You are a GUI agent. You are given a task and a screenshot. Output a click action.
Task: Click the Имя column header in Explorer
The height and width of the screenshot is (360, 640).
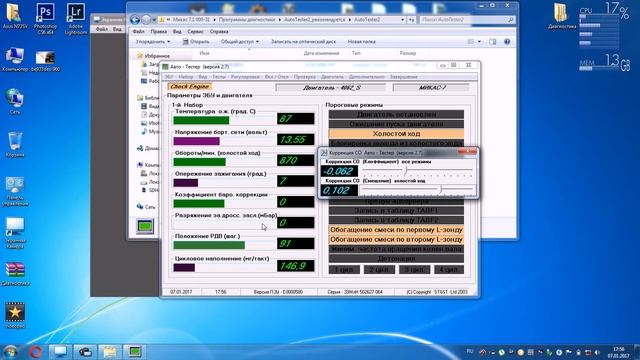click(204, 53)
